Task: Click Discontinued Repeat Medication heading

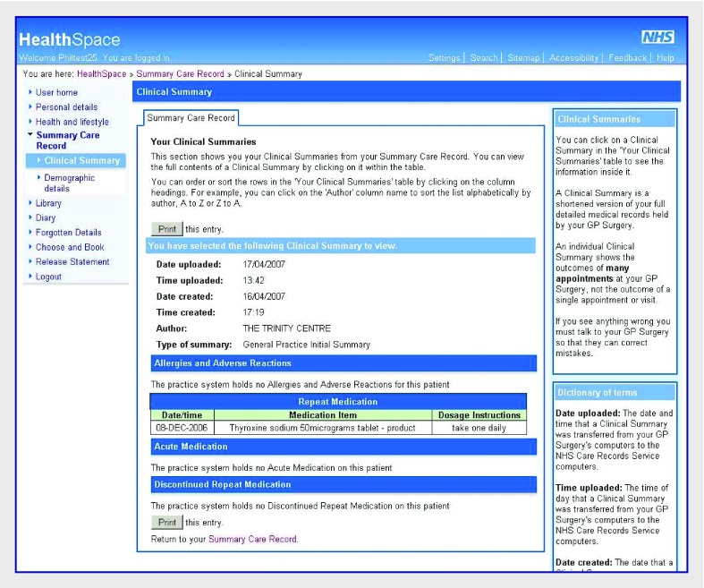Action: tap(344, 485)
